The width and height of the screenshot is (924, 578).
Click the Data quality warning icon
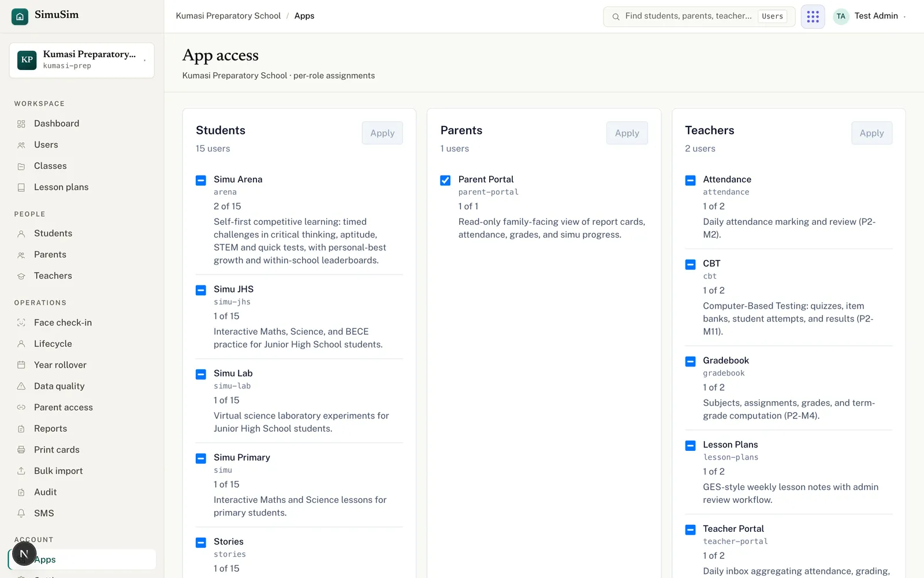[x=21, y=386]
